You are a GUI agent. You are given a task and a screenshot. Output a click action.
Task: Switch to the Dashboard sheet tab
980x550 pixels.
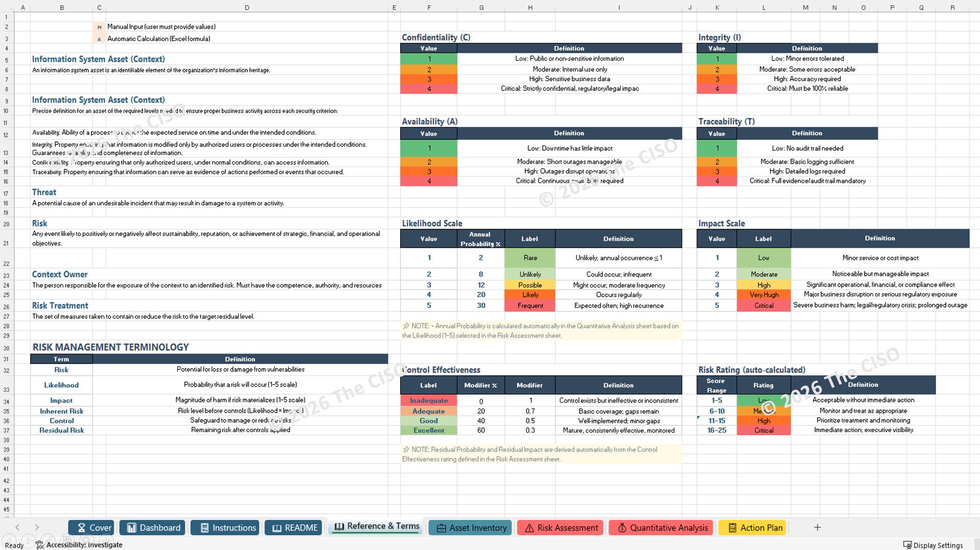coord(152,528)
